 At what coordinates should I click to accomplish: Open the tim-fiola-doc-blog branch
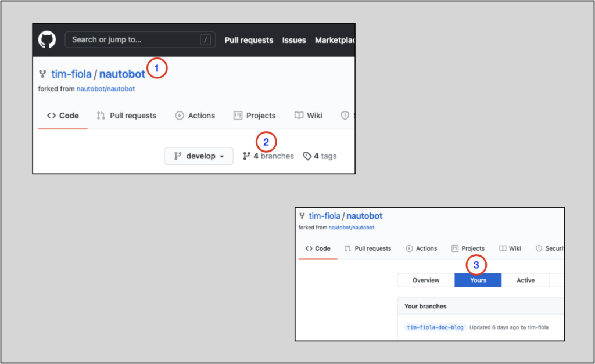435,327
